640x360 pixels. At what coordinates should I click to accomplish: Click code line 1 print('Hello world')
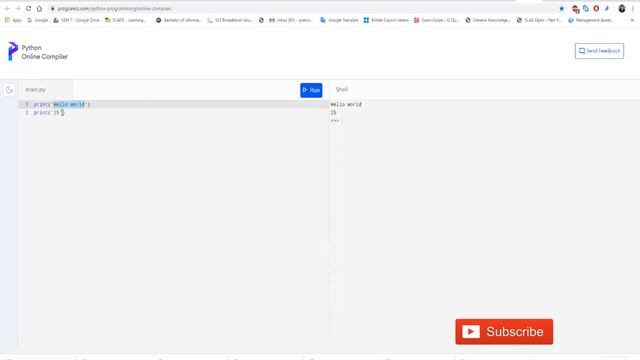[x=62, y=104]
